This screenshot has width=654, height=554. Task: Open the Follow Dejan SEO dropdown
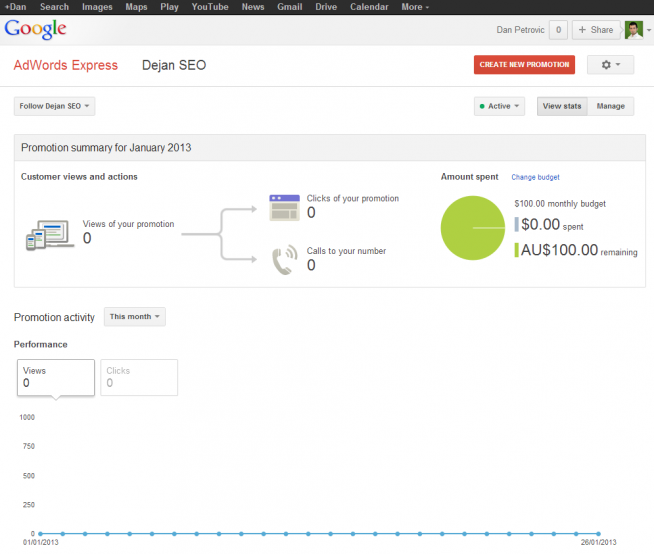click(54, 106)
